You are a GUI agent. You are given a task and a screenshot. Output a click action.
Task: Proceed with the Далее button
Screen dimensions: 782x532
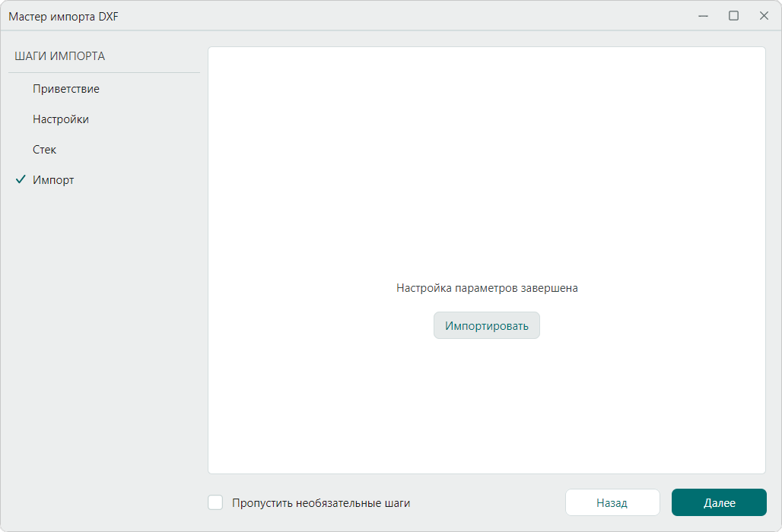[719, 502]
